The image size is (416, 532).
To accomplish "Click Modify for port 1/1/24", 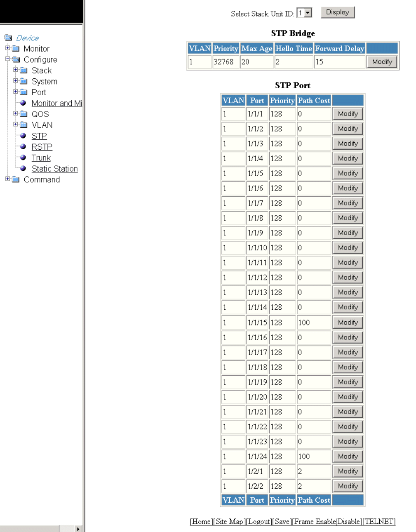I will click(348, 456).
